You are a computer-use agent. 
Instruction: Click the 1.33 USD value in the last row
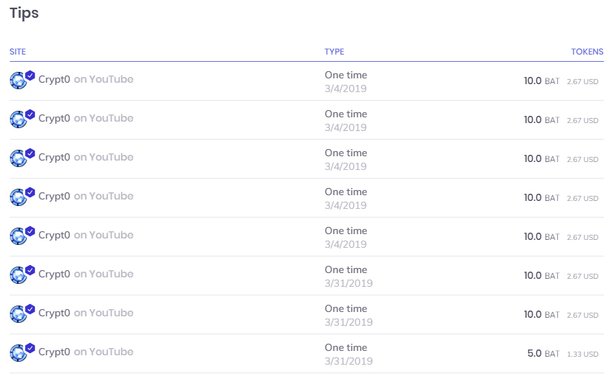(583, 354)
